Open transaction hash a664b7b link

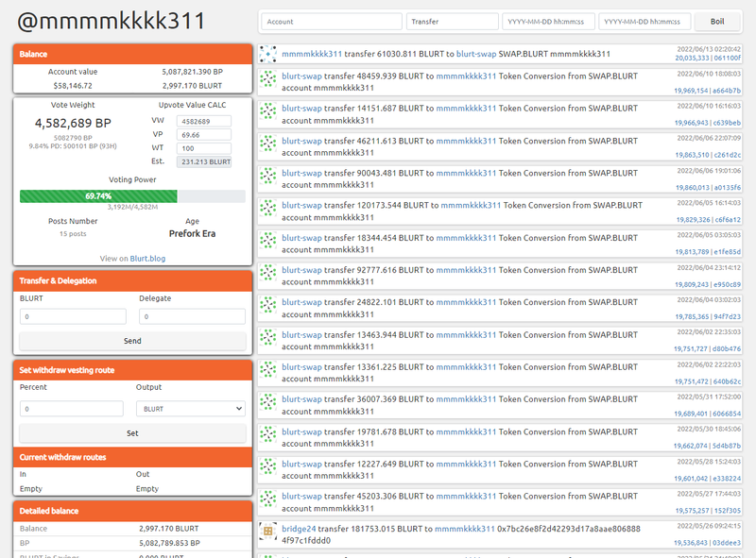[721, 91]
